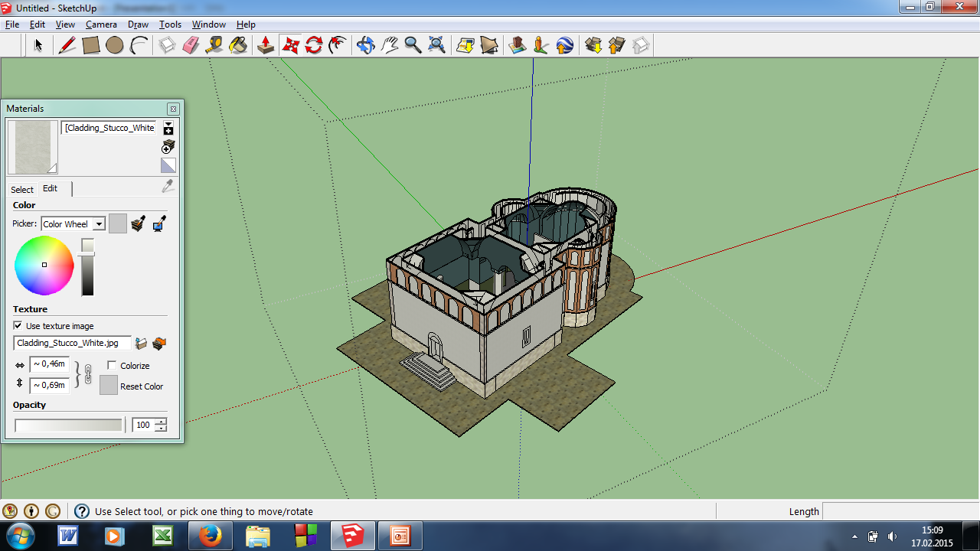Uncheck Use texture image

tap(18, 326)
